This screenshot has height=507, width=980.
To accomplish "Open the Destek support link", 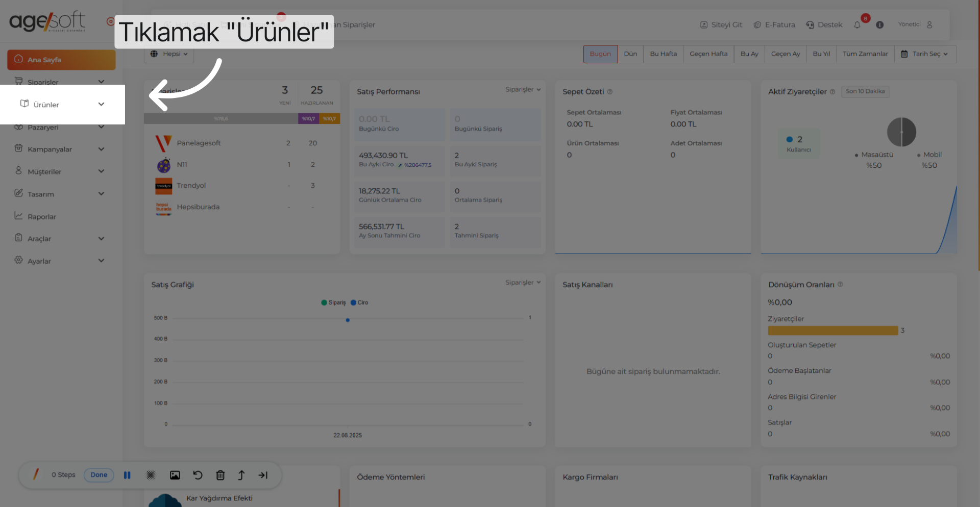I will click(x=824, y=25).
